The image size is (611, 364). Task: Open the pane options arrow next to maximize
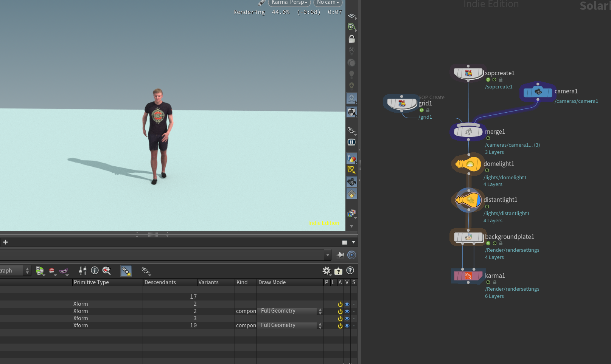click(354, 242)
